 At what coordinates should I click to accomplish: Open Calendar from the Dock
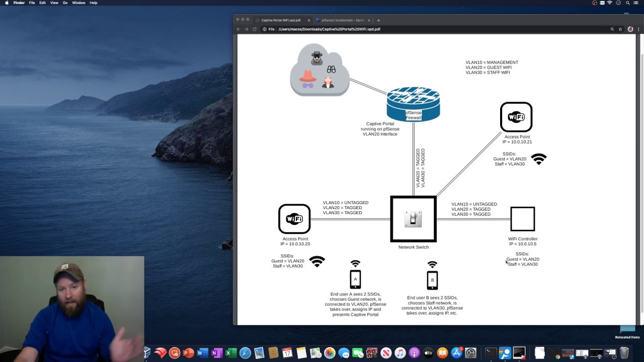[287, 353]
